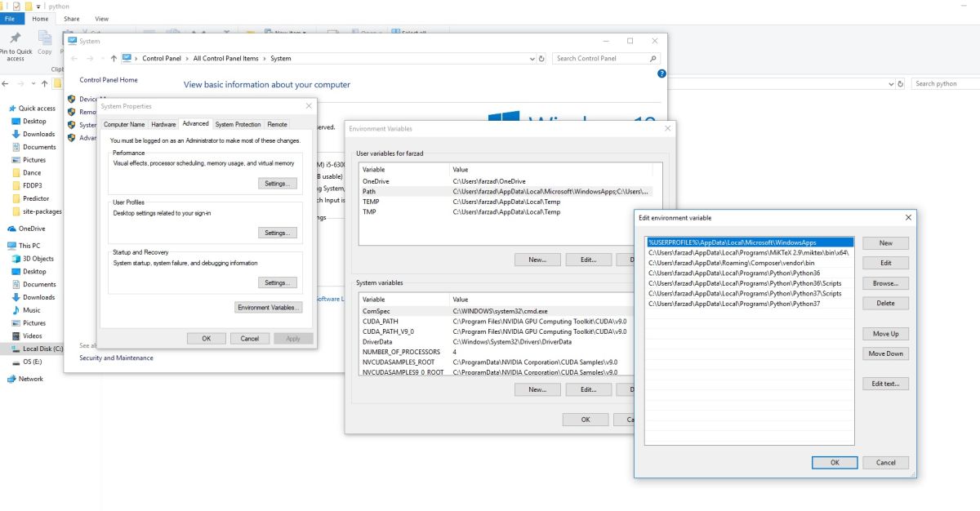Click the Browse... button
The image size is (980, 511).
coord(886,283)
